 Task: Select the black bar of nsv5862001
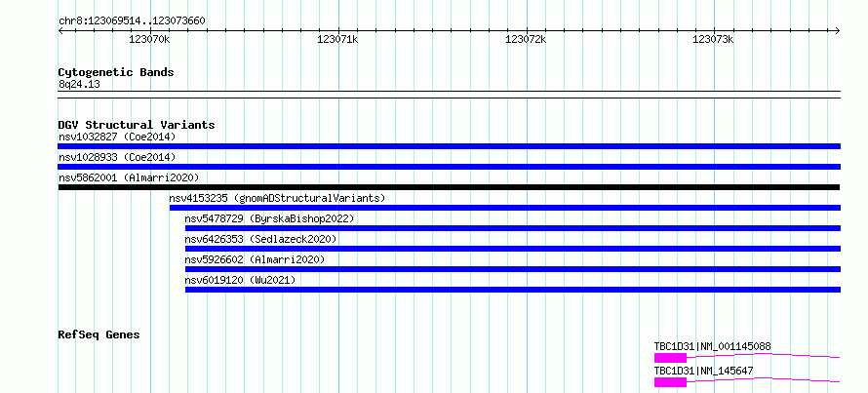click(449, 187)
